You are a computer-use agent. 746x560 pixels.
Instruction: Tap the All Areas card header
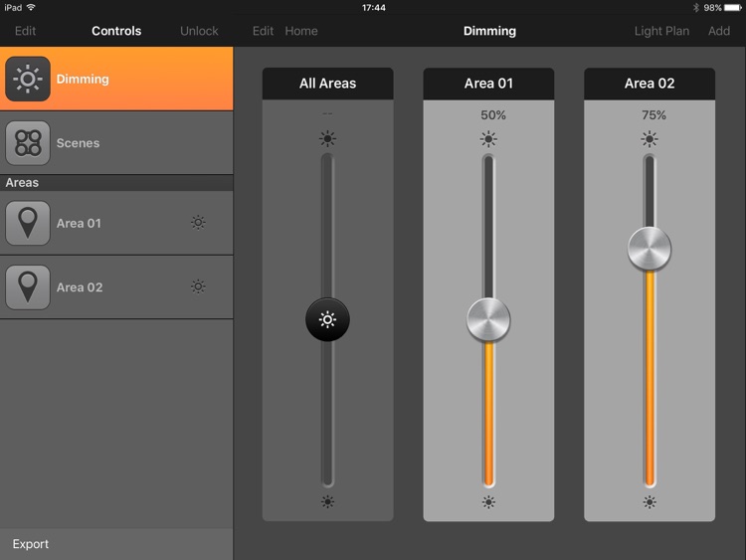click(327, 84)
